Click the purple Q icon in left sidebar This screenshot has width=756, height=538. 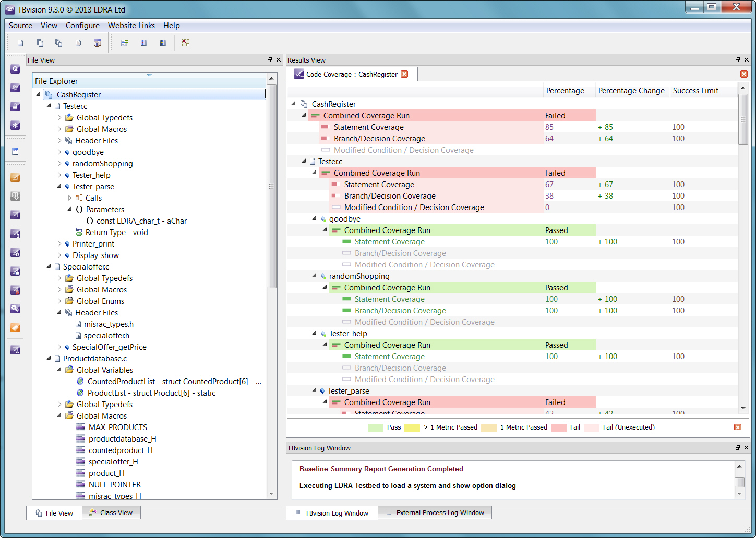pyautogui.click(x=15, y=69)
